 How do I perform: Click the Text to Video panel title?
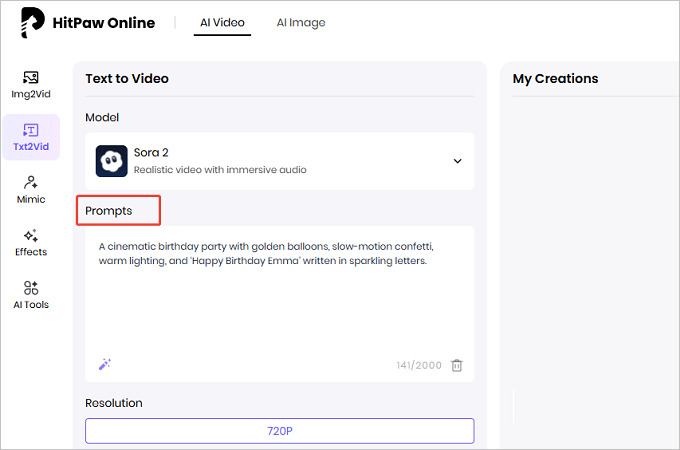[127, 79]
